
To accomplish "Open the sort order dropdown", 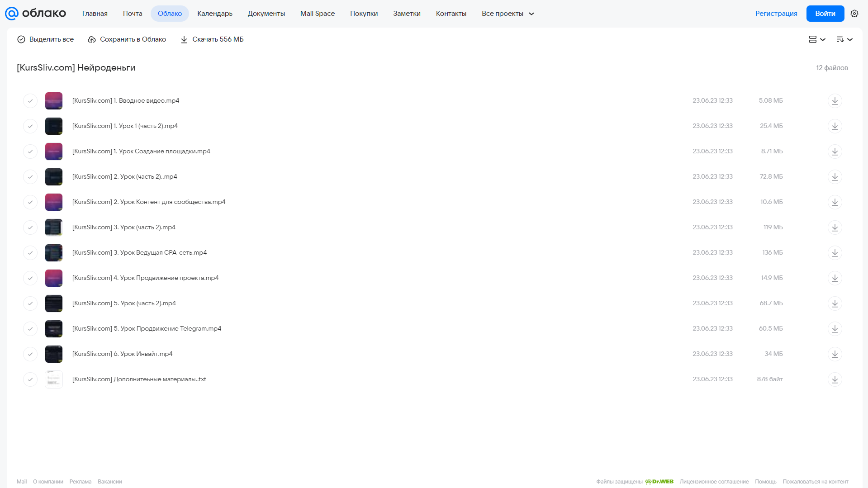I will (844, 39).
